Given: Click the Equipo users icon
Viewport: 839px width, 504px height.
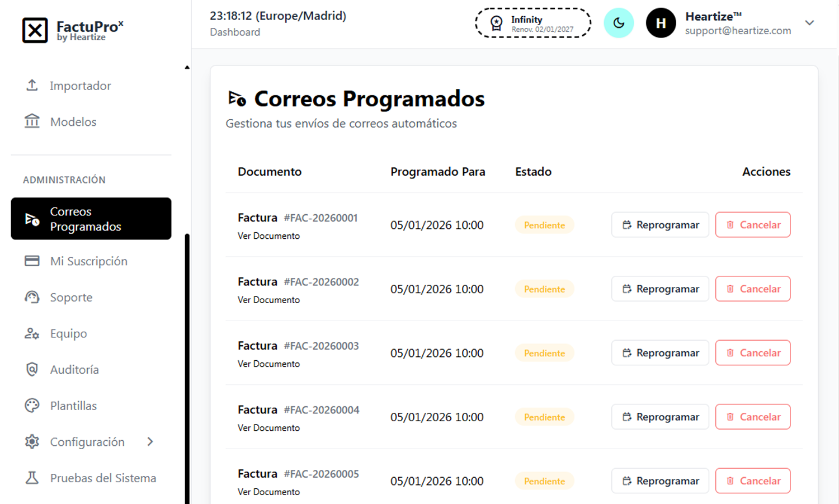Looking at the screenshot, I should click(x=32, y=333).
